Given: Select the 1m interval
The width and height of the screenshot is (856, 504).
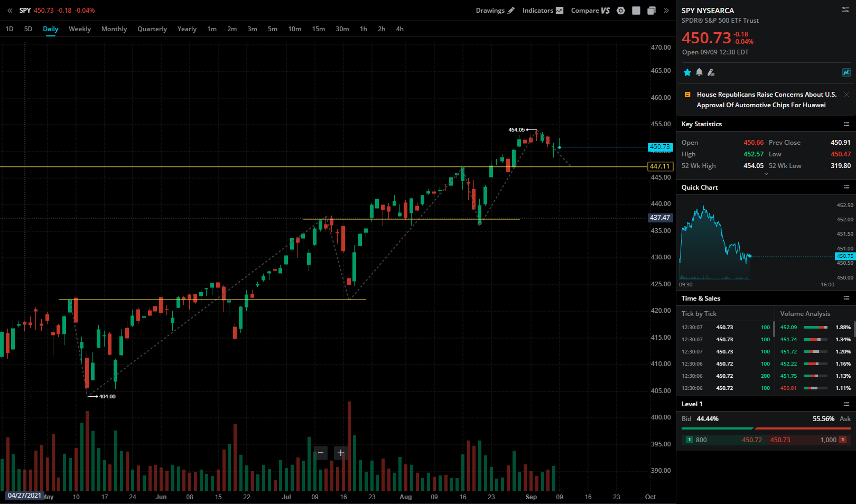Looking at the screenshot, I should point(212,29).
